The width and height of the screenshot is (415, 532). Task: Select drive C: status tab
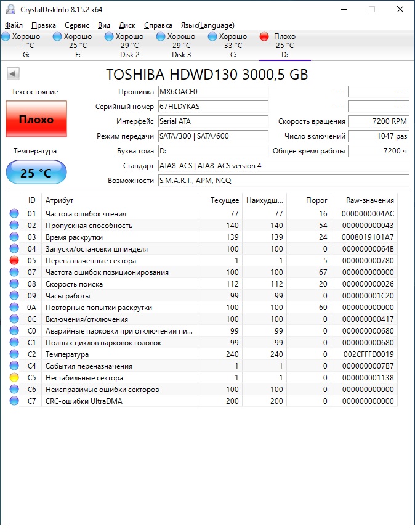(233, 46)
